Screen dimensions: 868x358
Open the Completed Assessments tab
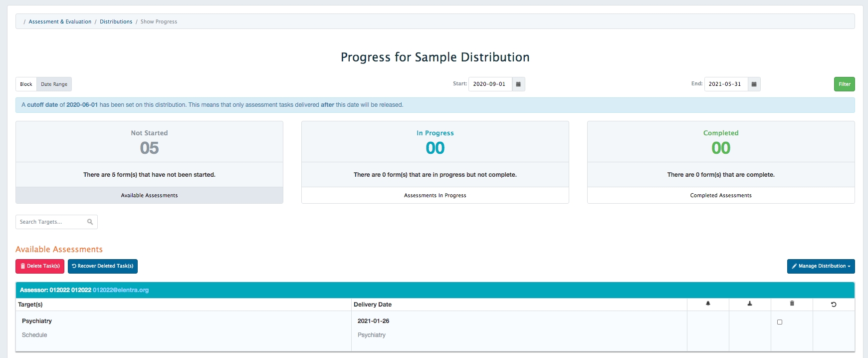click(x=720, y=195)
